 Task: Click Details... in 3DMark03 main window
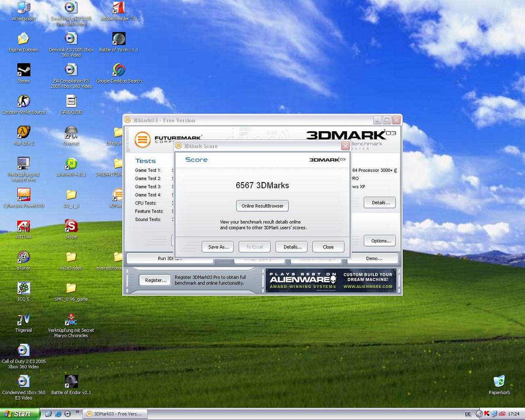click(380, 203)
